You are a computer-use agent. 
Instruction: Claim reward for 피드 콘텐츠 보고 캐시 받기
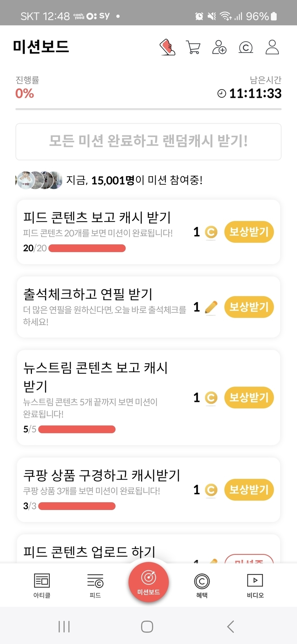click(249, 232)
